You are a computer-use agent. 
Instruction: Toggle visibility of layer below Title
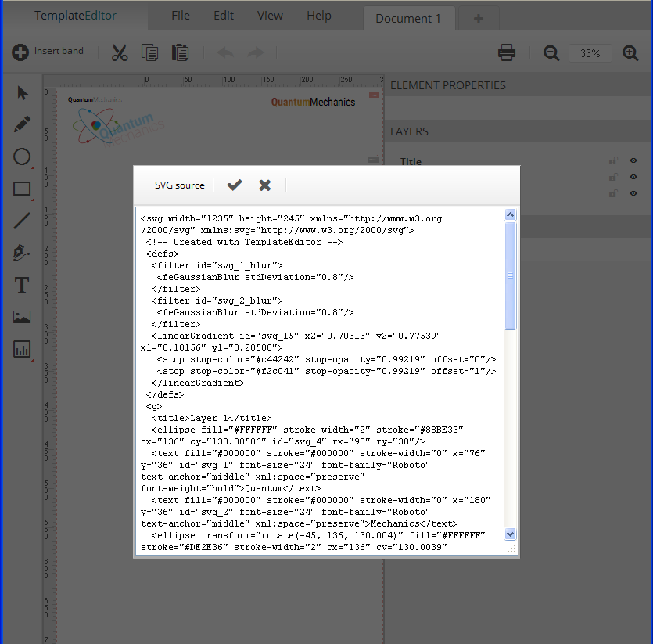click(x=633, y=177)
